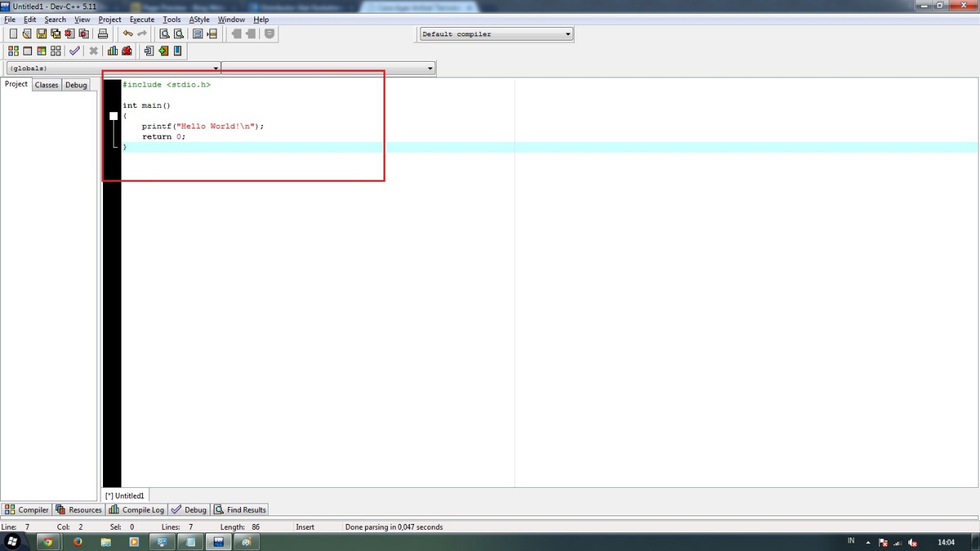Viewport: 980px width, 551px height.
Task: Click the Undo arrow icon
Action: coord(128,33)
